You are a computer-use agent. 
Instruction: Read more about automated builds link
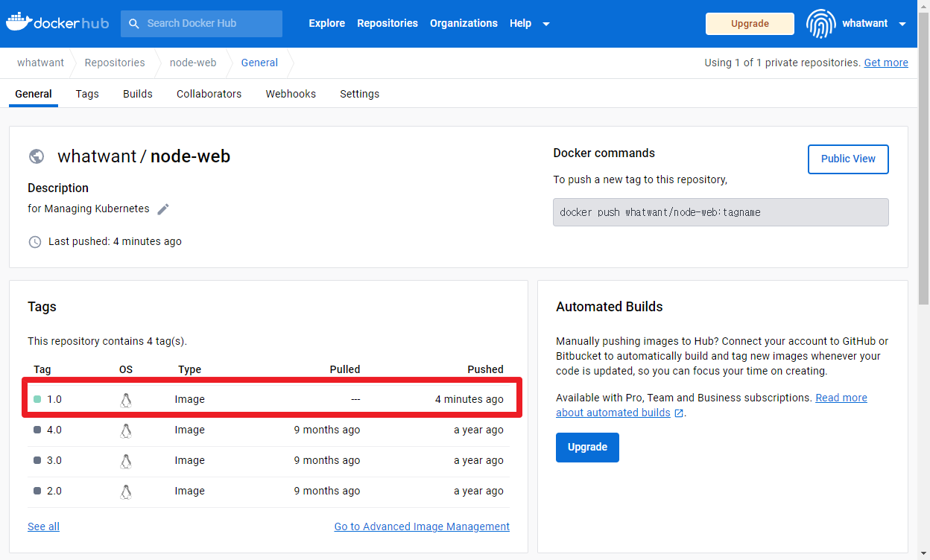pyautogui.click(x=712, y=405)
